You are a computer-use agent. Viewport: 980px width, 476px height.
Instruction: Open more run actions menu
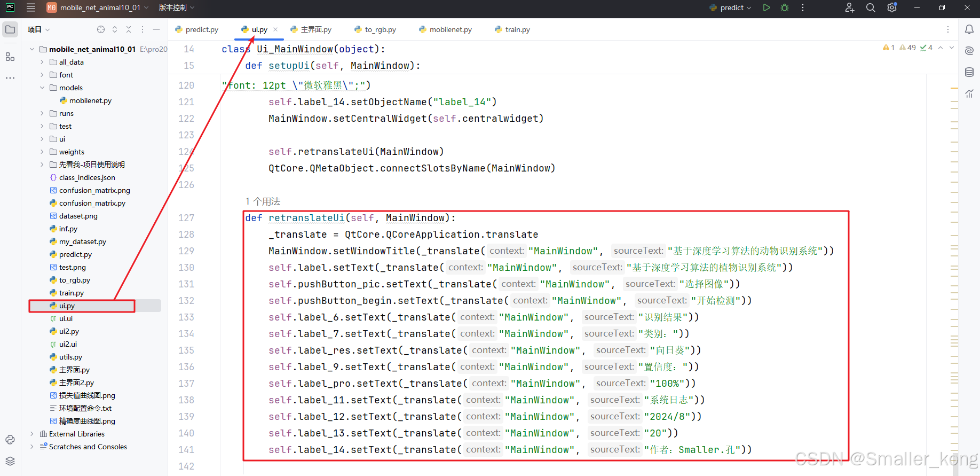pos(803,7)
